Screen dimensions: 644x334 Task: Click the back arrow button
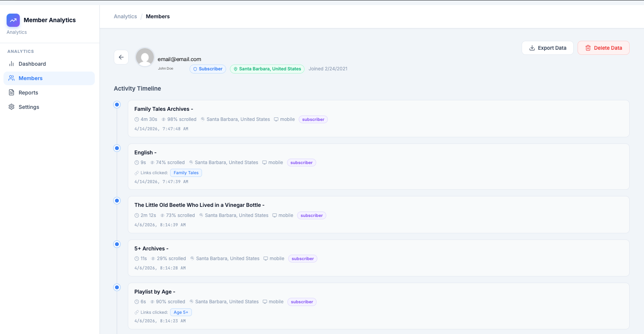[121, 57]
